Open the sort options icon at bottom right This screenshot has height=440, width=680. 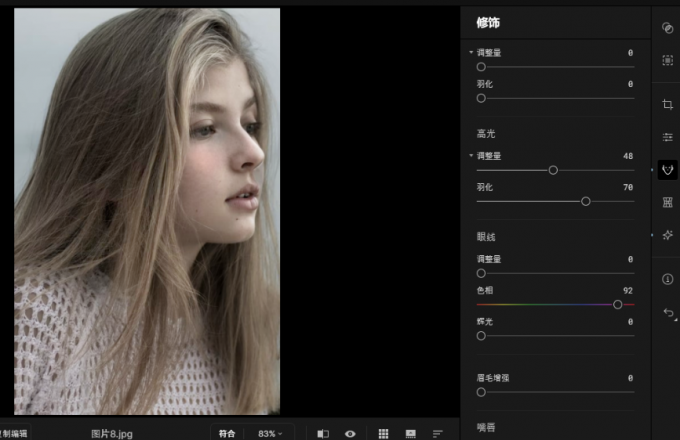click(437, 433)
